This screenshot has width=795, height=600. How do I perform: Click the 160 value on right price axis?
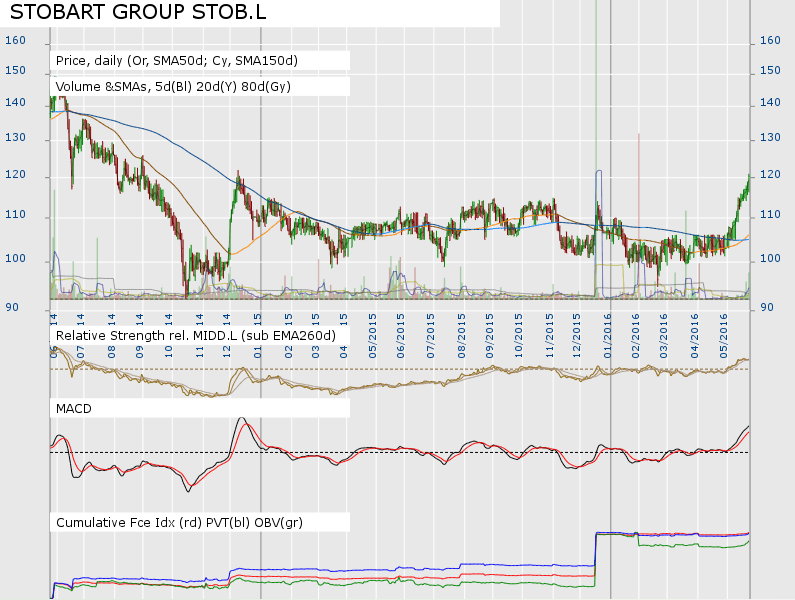coord(770,40)
